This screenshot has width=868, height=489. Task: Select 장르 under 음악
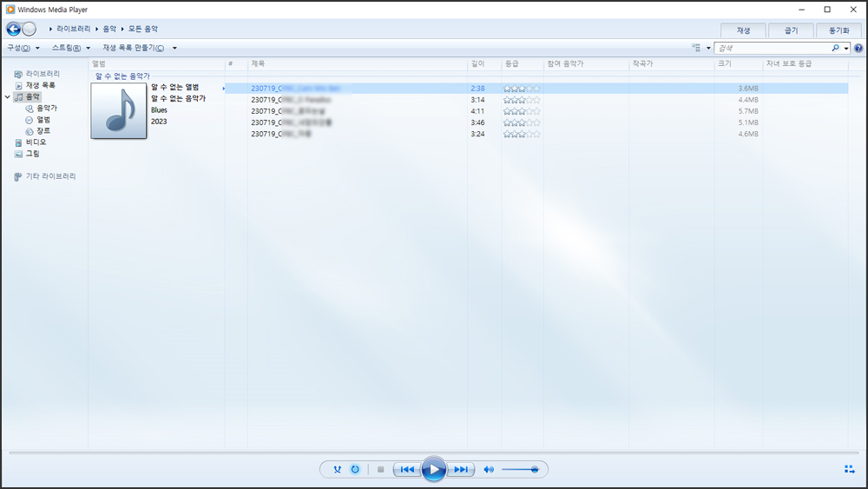(43, 131)
